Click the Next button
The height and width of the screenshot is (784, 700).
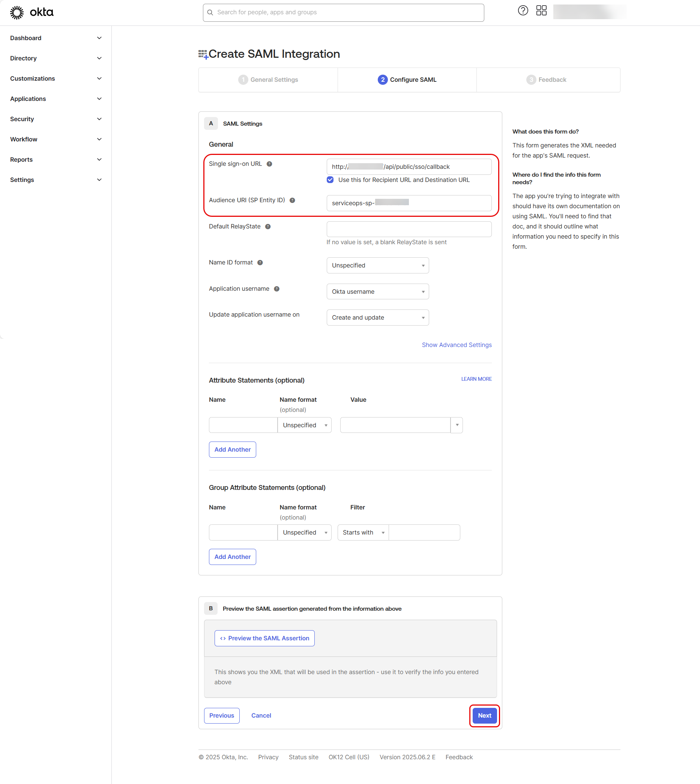pyautogui.click(x=484, y=716)
